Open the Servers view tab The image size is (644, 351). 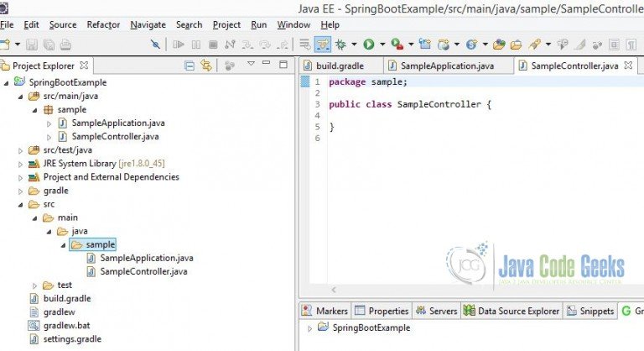(x=436, y=311)
